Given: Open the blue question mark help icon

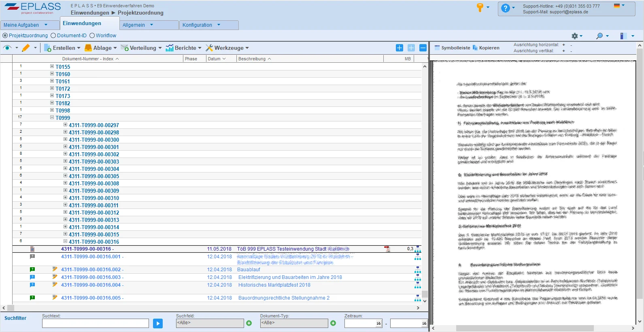Looking at the screenshot, I should point(505,8).
